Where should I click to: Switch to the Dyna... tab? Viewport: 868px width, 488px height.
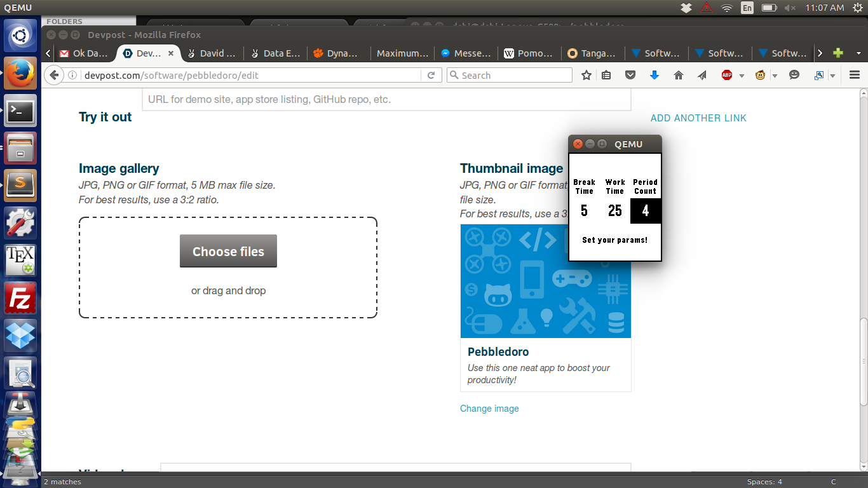pos(339,53)
